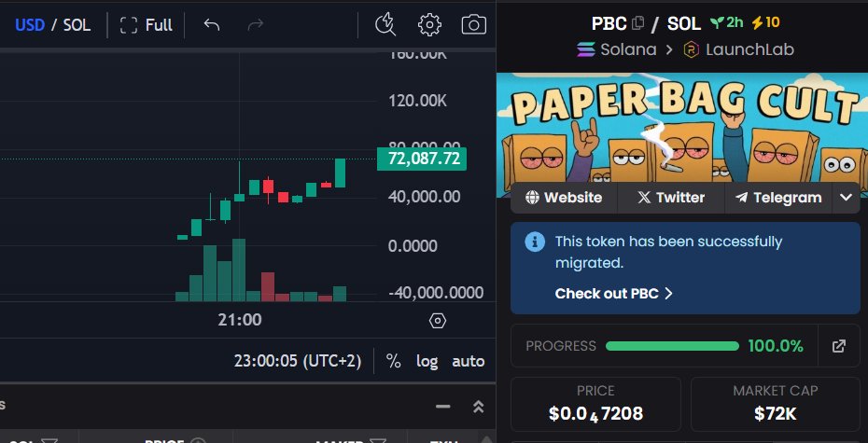Minimize the transactions panel
This screenshot has height=443, width=868.
pos(442,407)
